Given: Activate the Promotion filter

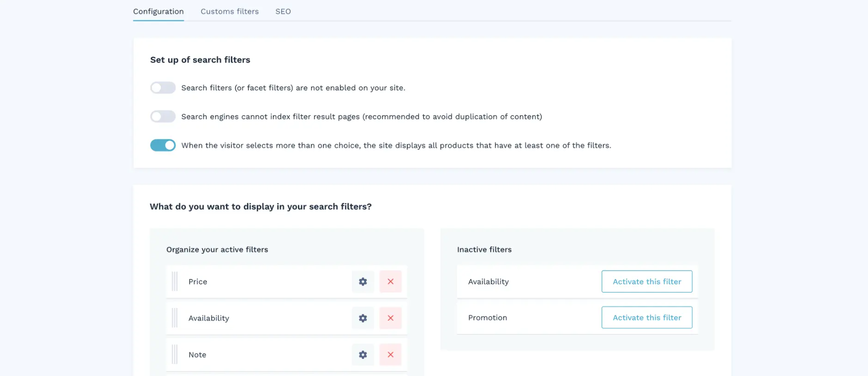Looking at the screenshot, I should [647, 317].
